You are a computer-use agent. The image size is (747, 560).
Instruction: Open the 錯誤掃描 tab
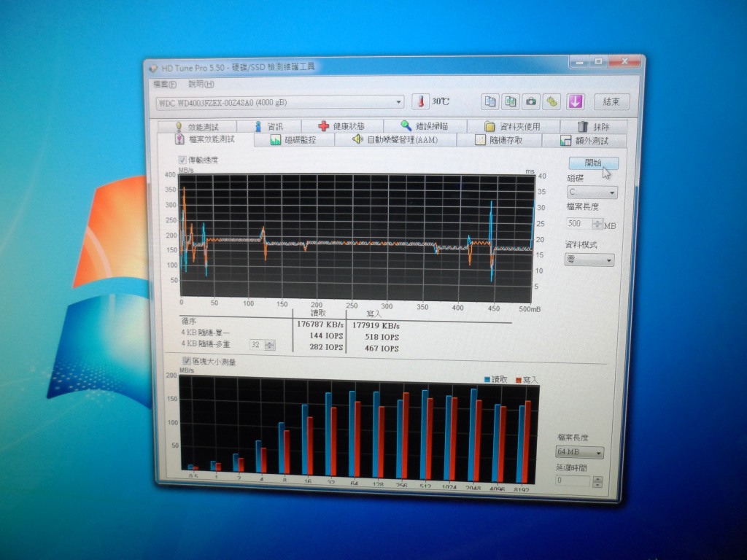click(x=425, y=126)
